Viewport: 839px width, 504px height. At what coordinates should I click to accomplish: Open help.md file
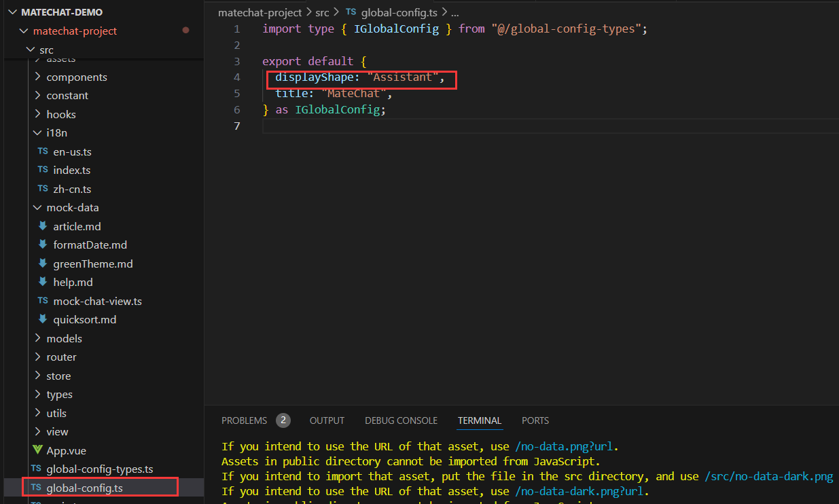point(73,282)
